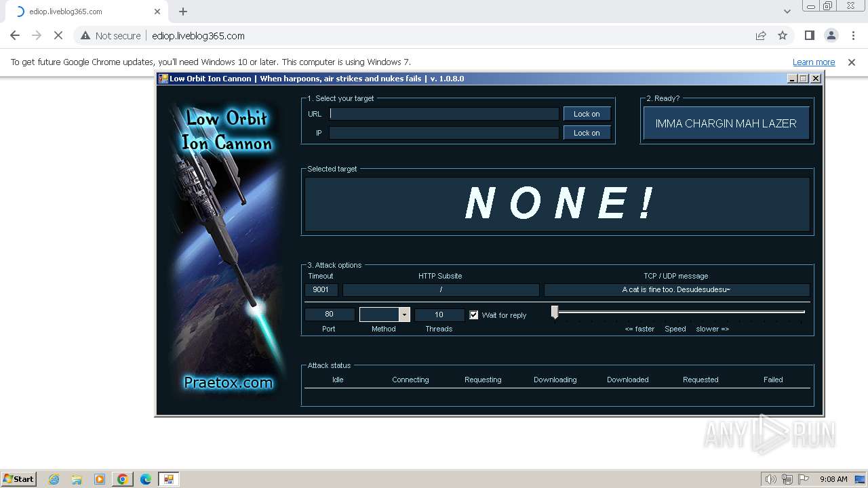Image resolution: width=868 pixels, height=488 pixels.
Task: Share this page via the share icon
Action: point(761,35)
